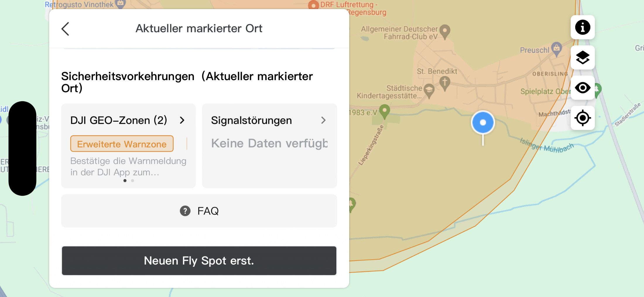
Task: Tap the Preuschl shop map marker
Action: (556, 49)
